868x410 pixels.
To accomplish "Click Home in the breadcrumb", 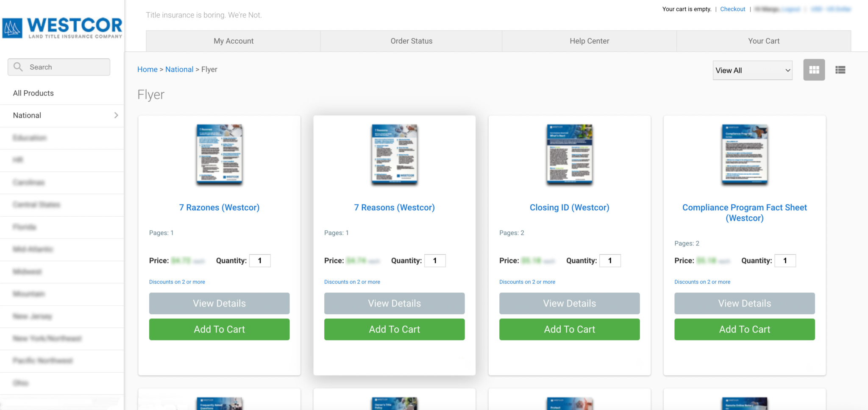I will (147, 70).
